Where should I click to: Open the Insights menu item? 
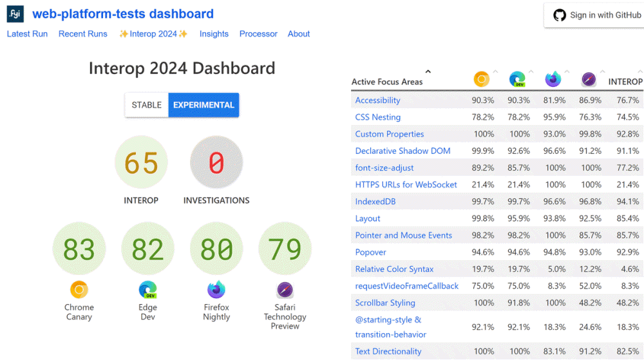click(214, 33)
